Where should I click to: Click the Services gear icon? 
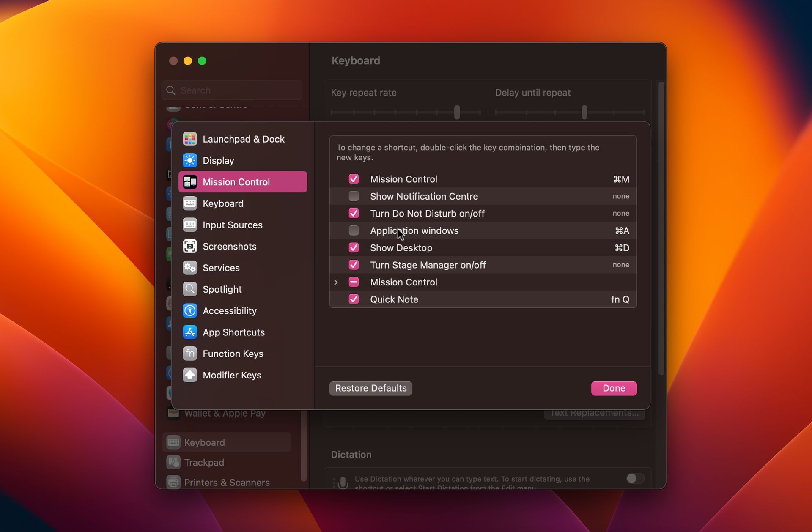(190, 268)
